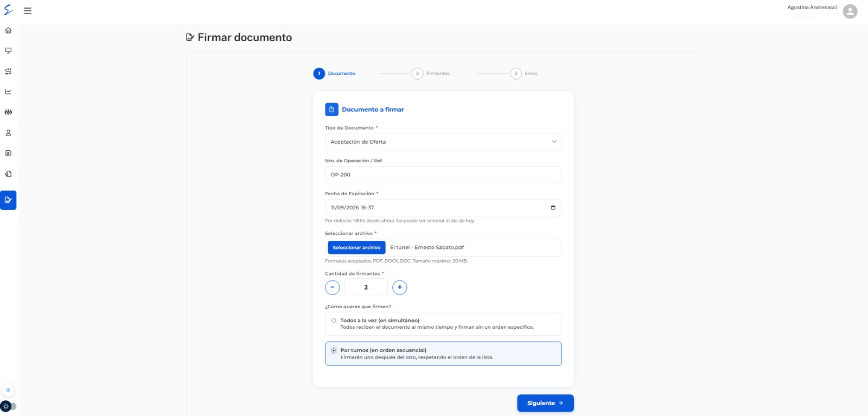868x416 pixels.
Task: Open the line chart sidebar icon
Action: tap(8, 92)
